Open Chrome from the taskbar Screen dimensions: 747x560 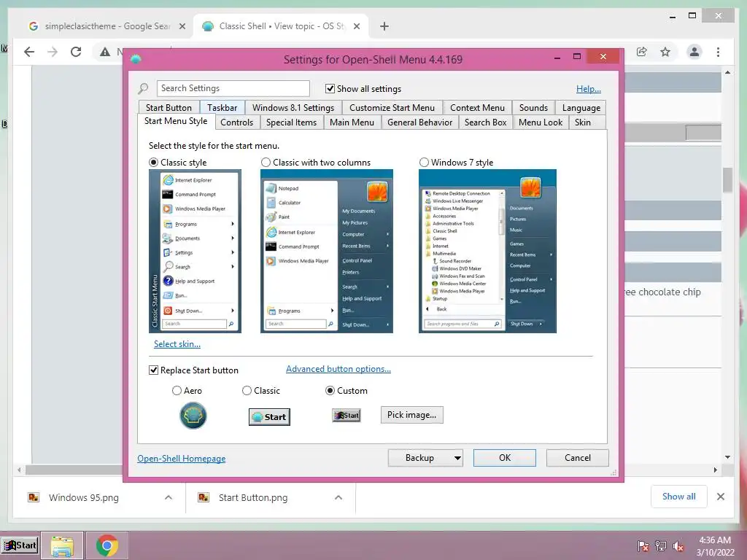click(x=107, y=545)
